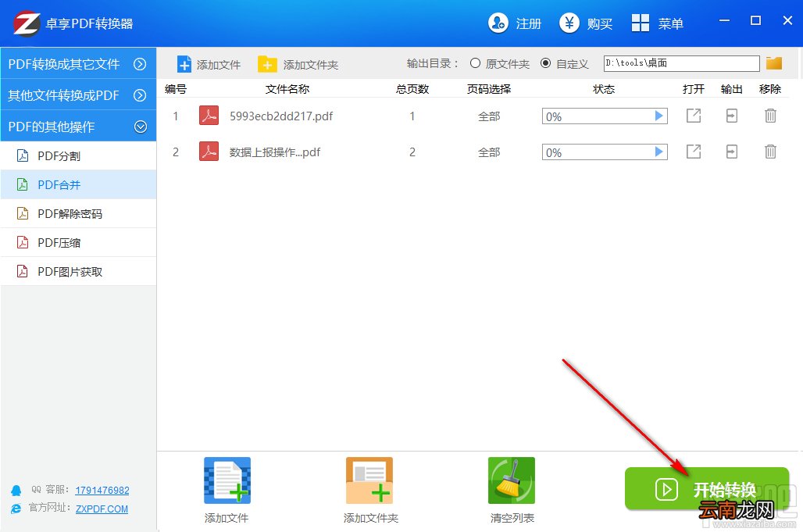Click 全部 page selection for 数据上报操作...pdf
The height and width of the screenshot is (532, 803).
pos(489,152)
